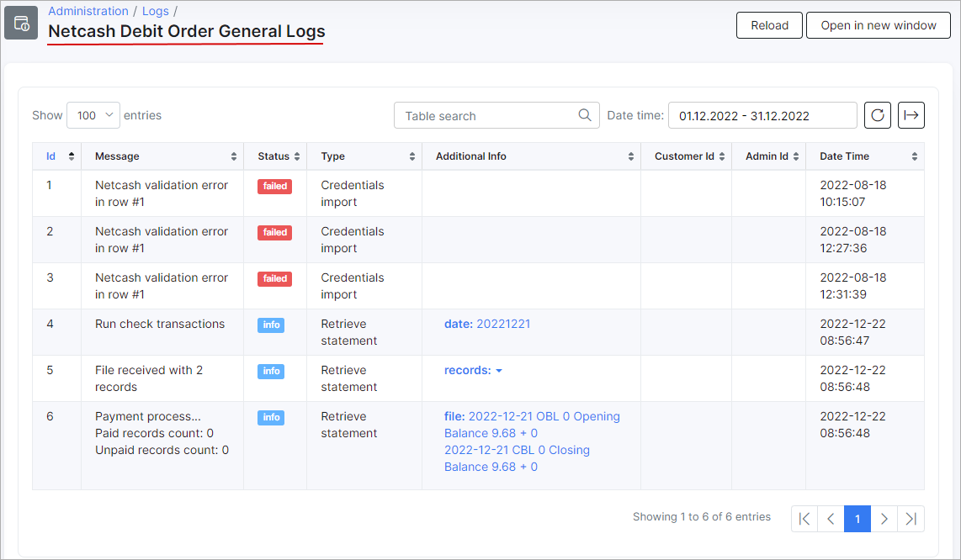Click the application logo icon at top left
Image resolution: width=961 pixels, height=560 pixels.
[21, 23]
